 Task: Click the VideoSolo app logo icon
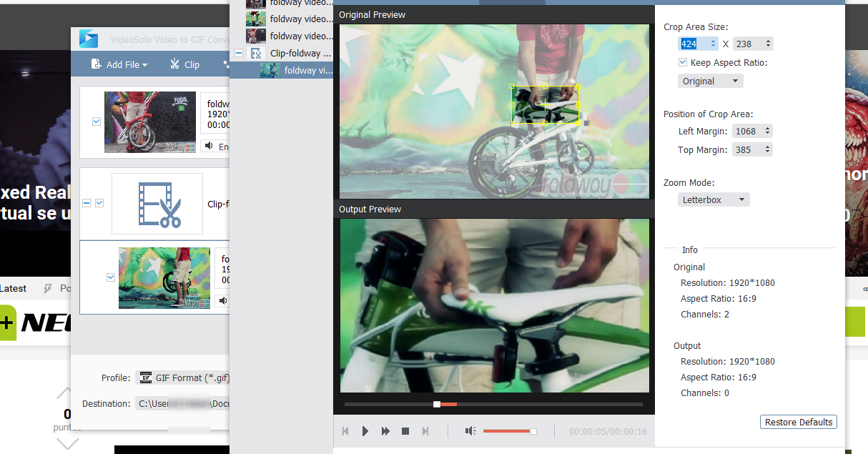[89, 39]
